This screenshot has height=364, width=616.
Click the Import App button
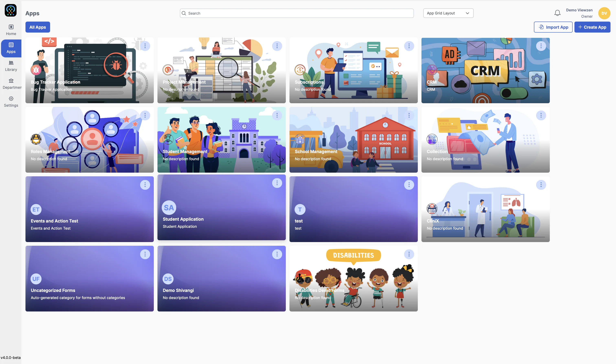[553, 27]
